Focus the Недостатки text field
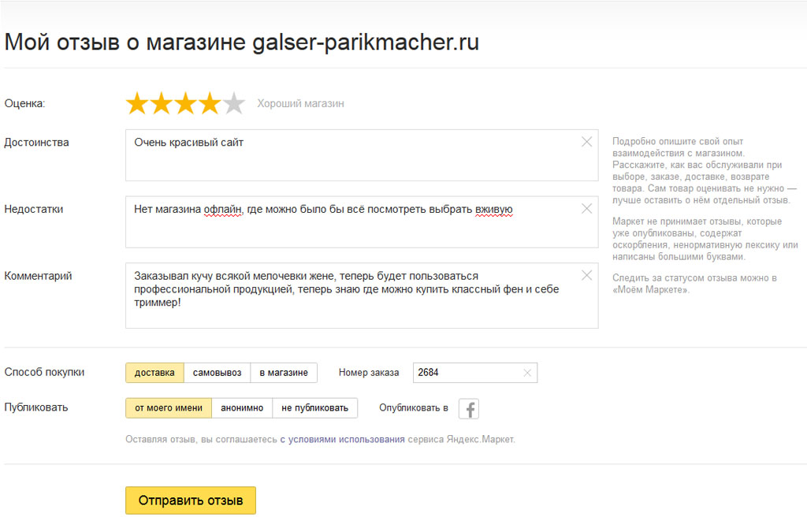Viewport: 807px width, 532px height. (x=362, y=221)
